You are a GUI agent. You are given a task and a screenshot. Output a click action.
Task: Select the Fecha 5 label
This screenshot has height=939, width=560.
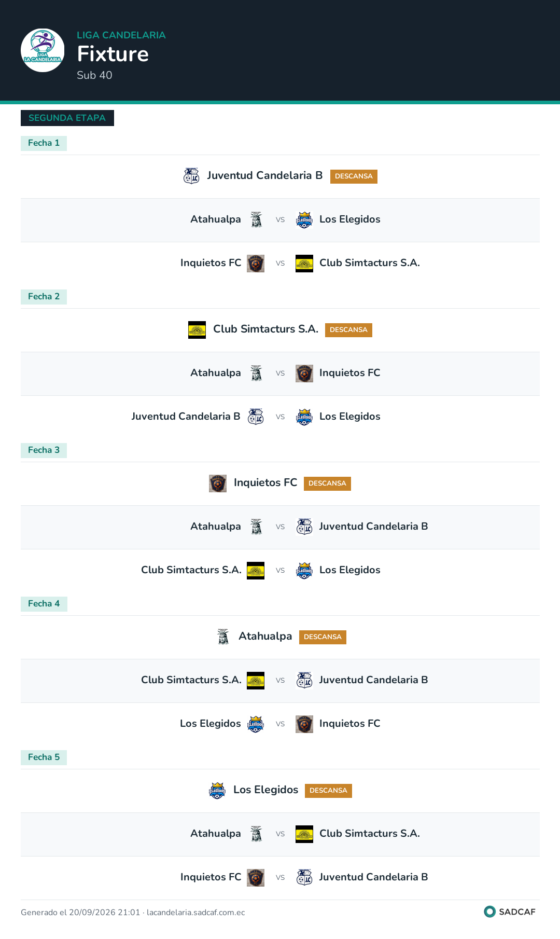pyautogui.click(x=44, y=757)
